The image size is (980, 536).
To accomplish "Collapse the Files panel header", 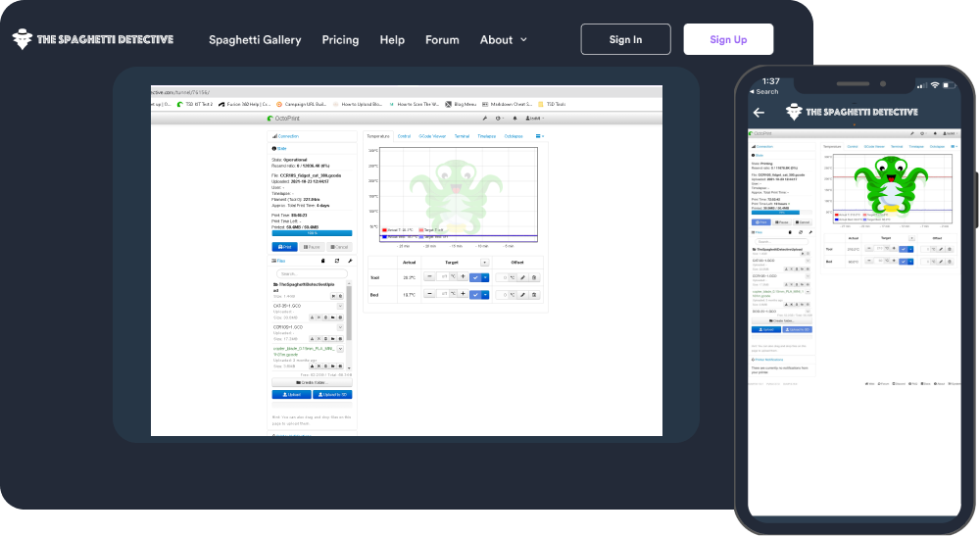I will (x=278, y=261).
